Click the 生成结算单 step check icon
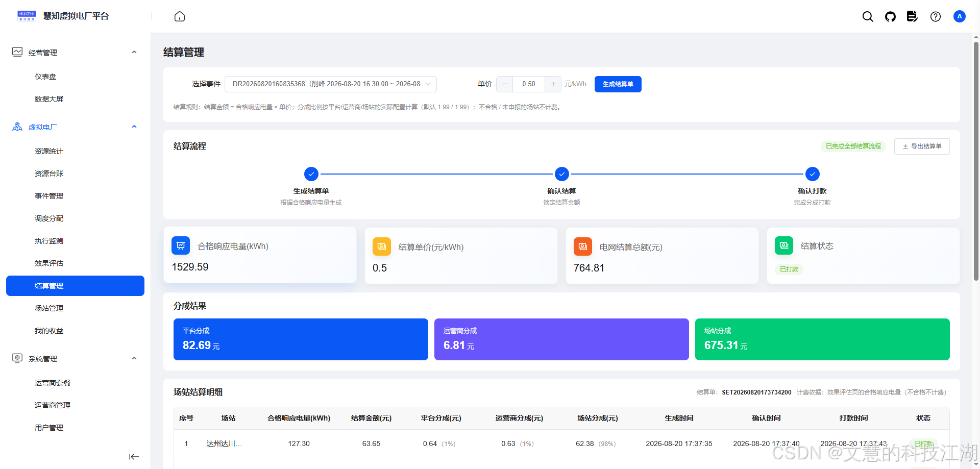The image size is (980, 469). point(311,174)
